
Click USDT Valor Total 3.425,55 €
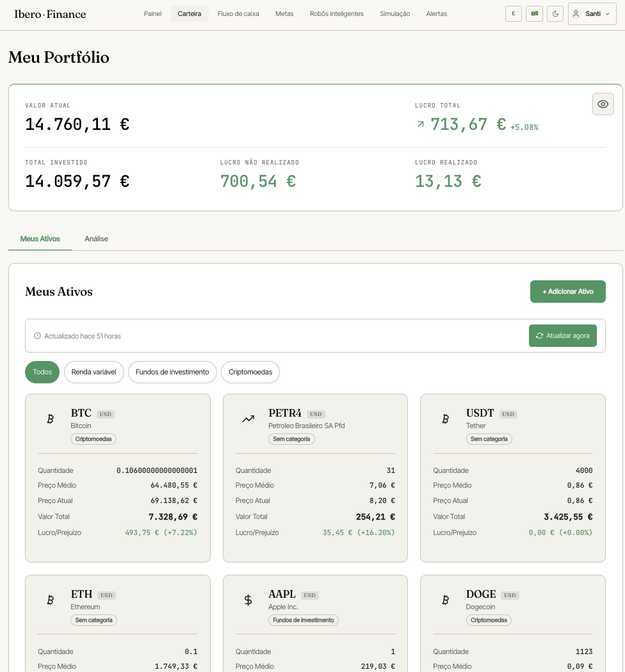click(568, 517)
